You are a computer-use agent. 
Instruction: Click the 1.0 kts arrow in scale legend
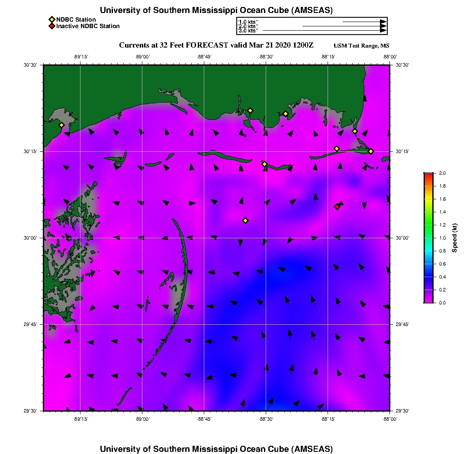[363, 22]
